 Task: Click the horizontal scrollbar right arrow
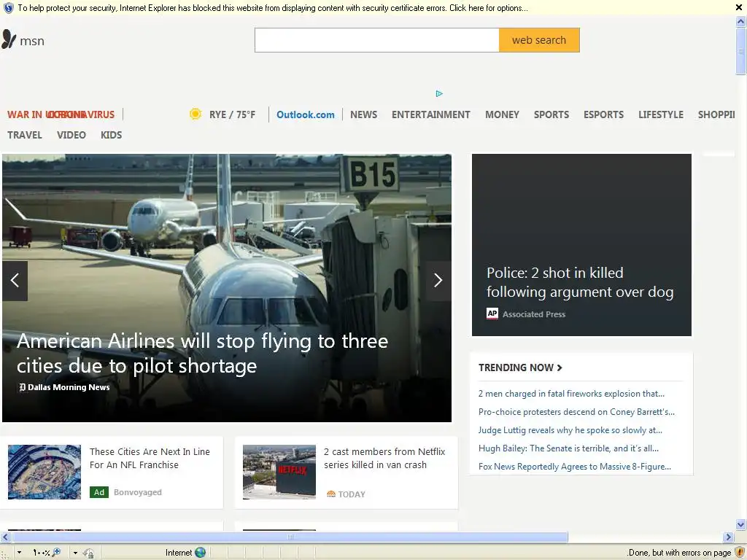(x=729, y=537)
